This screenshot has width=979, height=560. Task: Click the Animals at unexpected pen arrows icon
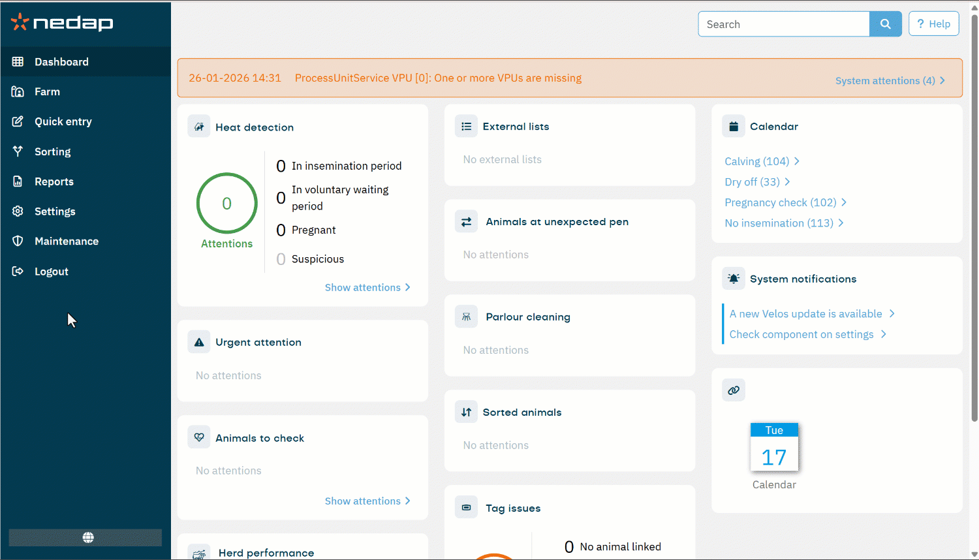[466, 222]
